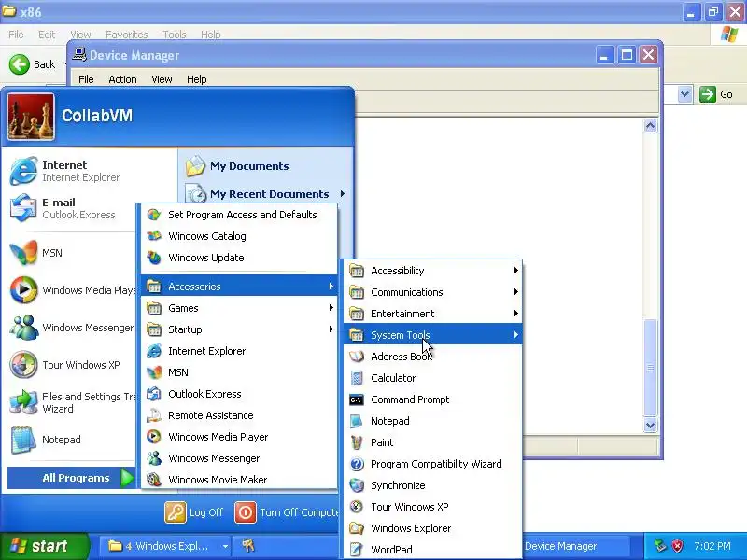Open Command Prompt
Image resolution: width=747 pixels, height=560 pixels.
[x=432, y=399]
